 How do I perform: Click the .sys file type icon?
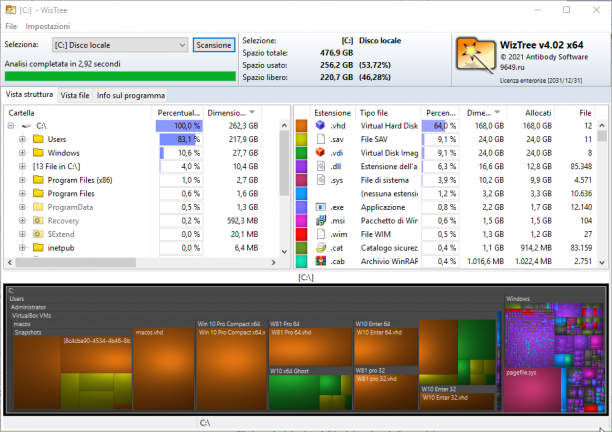[320, 180]
